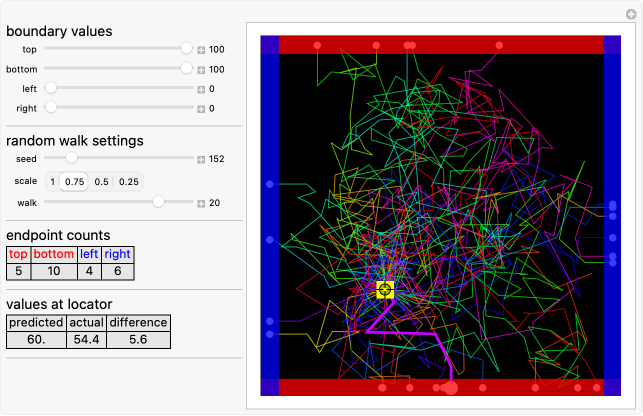Click the bottom count cell showing 10
This screenshot has width=643, height=416.
pyautogui.click(x=54, y=271)
